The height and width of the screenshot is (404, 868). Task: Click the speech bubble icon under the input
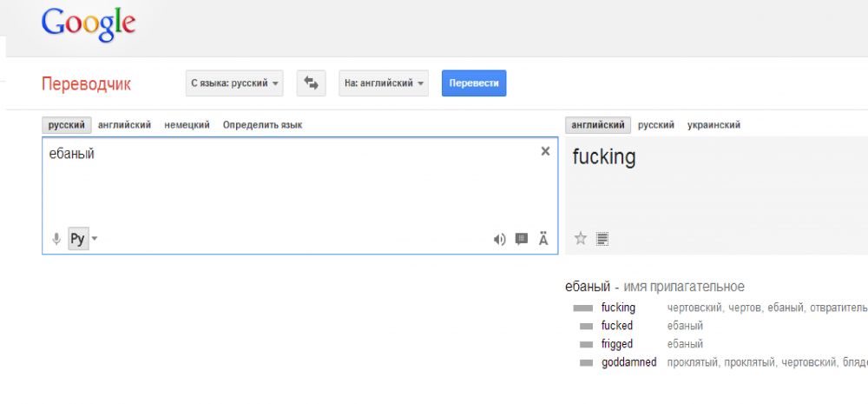point(522,239)
